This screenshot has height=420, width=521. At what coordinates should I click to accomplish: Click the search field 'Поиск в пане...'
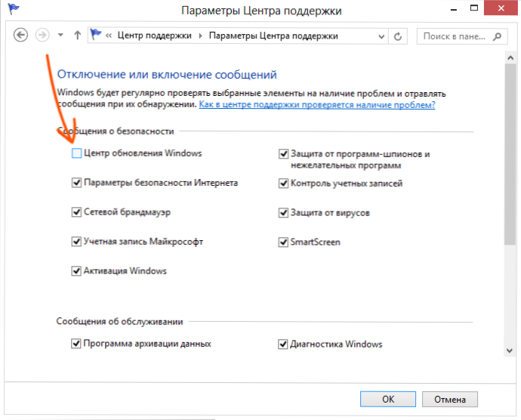click(462, 36)
